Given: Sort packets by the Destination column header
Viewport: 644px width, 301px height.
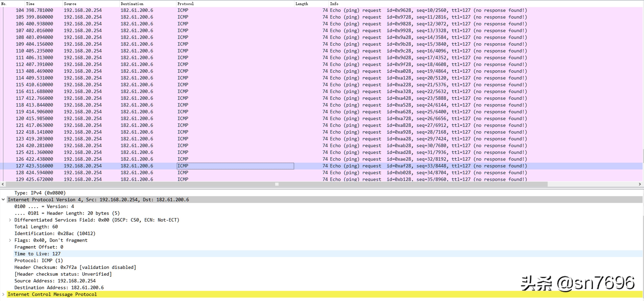Looking at the screenshot, I should 148,4.
